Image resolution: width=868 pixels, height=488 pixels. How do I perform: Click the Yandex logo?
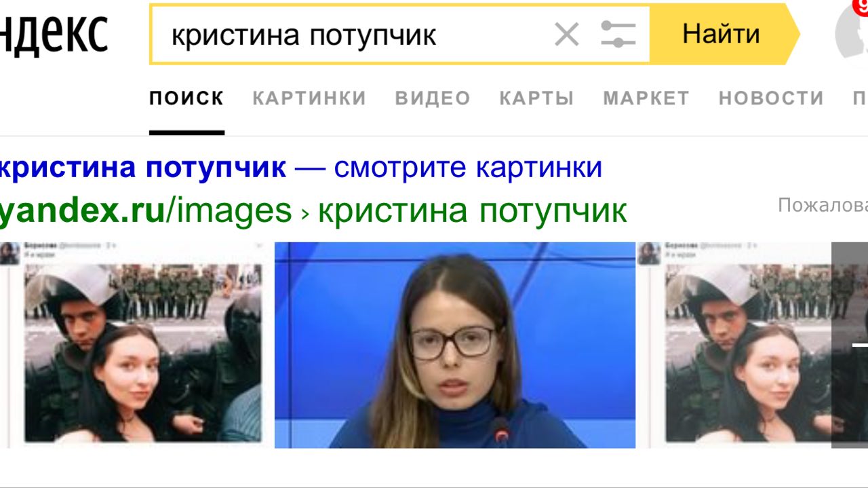pyautogui.click(x=54, y=34)
